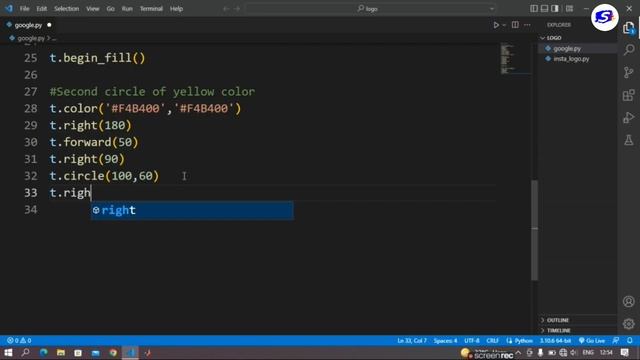Open the Source Control view
Viewport: 640px width, 360px height.
coord(629,73)
